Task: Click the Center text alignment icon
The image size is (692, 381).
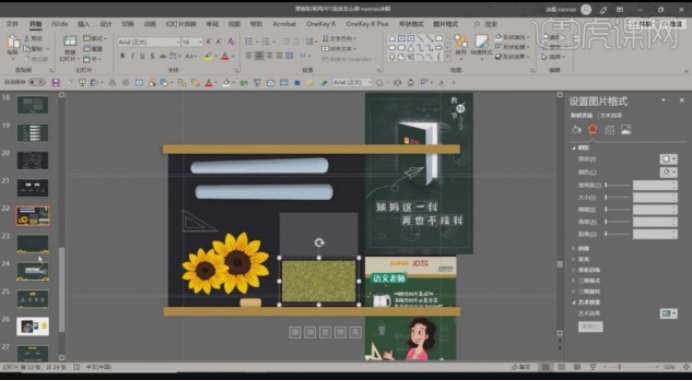Action: pyautogui.click(x=259, y=56)
